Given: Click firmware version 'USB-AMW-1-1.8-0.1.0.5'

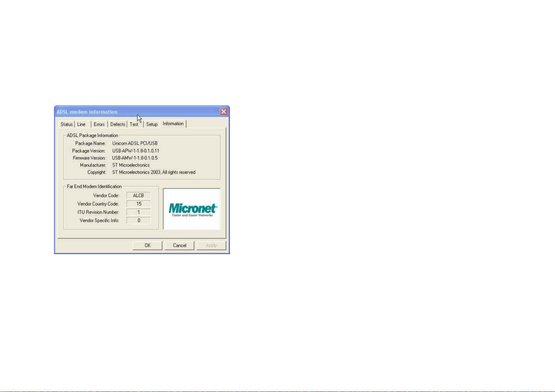Looking at the screenshot, I should point(135,158).
